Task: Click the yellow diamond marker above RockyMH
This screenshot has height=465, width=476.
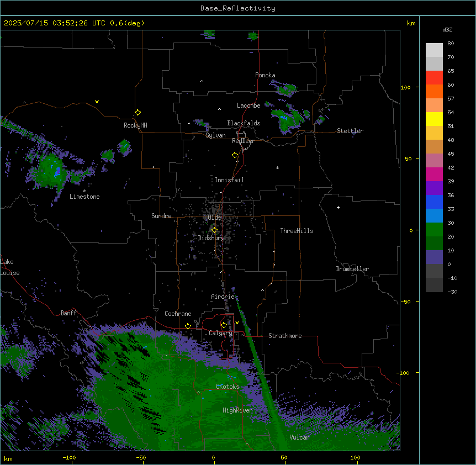Action: point(137,112)
